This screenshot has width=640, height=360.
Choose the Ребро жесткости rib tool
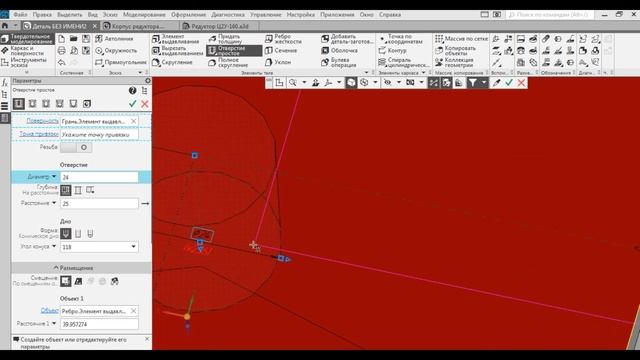[283, 39]
